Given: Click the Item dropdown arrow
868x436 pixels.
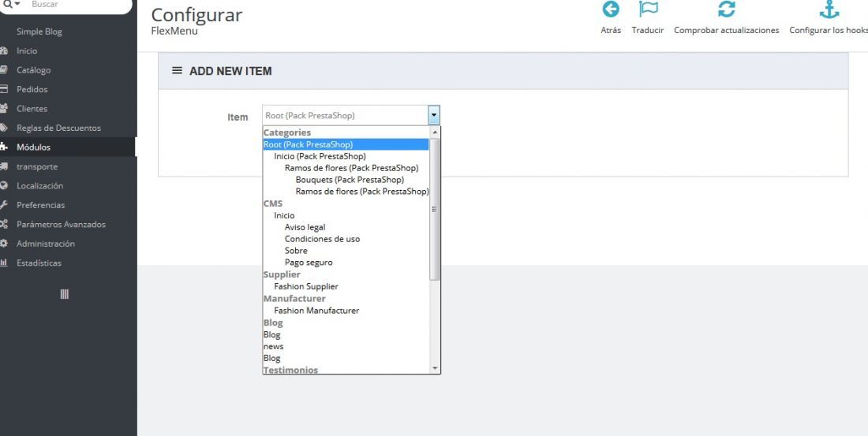Looking at the screenshot, I should (434, 116).
